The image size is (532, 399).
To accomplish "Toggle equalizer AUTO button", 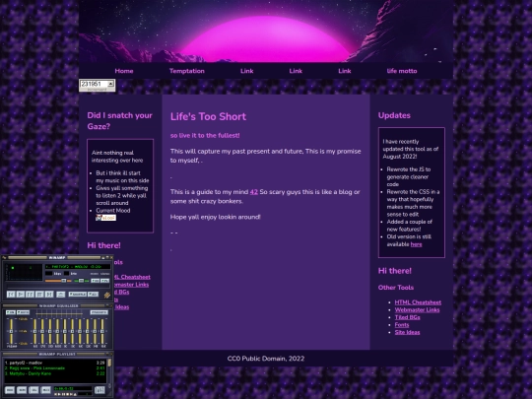I will pyautogui.click(x=23, y=312).
